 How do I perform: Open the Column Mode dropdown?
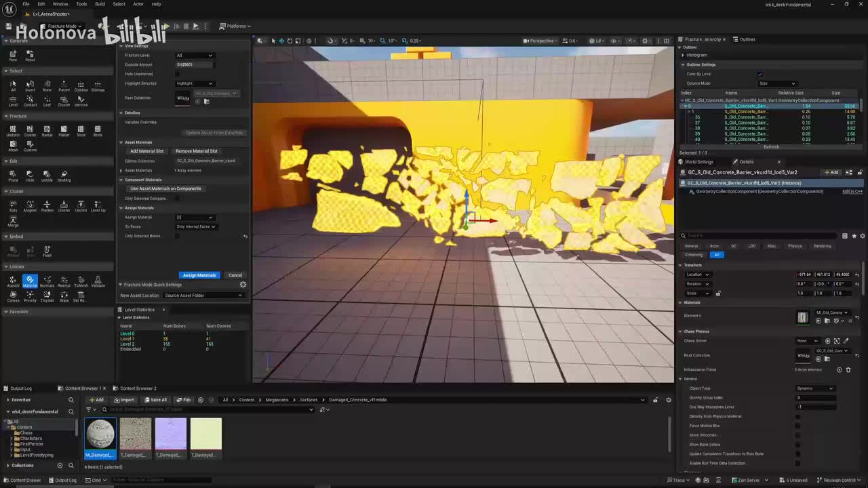(776, 83)
